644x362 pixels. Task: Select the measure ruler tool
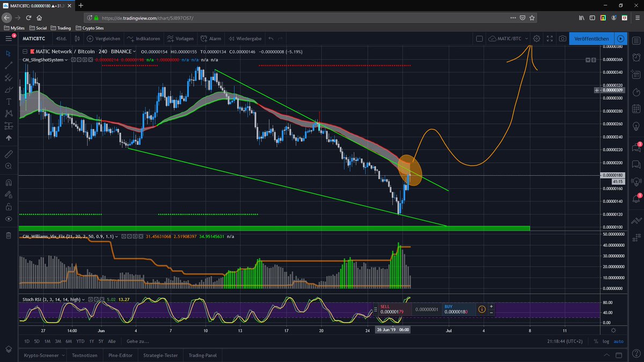(8, 154)
